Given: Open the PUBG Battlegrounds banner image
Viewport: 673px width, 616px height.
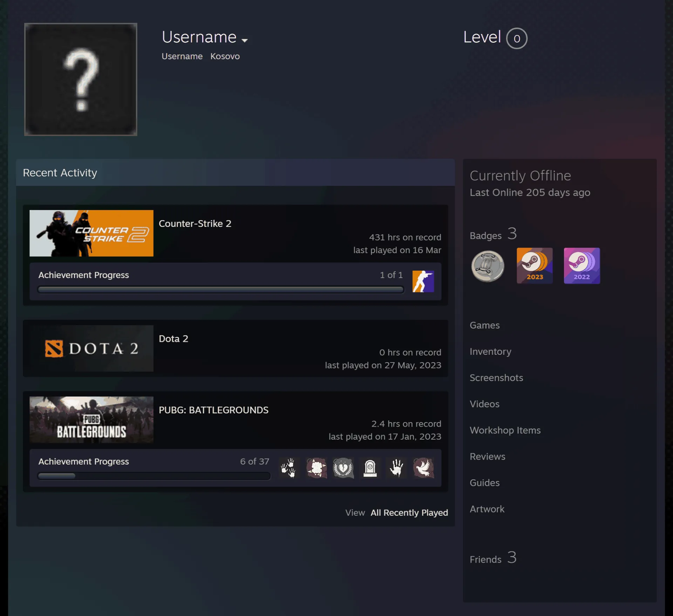Looking at the screenshot, I should click(91, 420).
